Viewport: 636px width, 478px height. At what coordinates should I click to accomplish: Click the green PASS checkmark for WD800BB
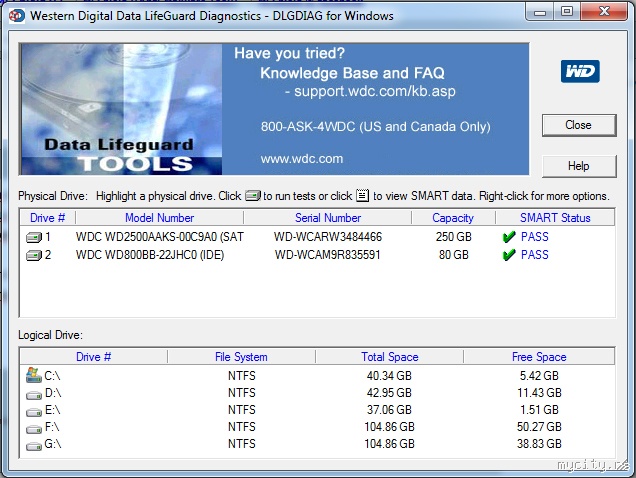509,255
